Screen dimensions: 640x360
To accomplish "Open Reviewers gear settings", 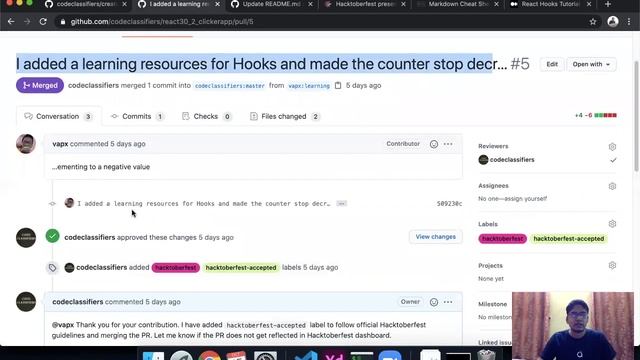I will [x=612, y=147].
